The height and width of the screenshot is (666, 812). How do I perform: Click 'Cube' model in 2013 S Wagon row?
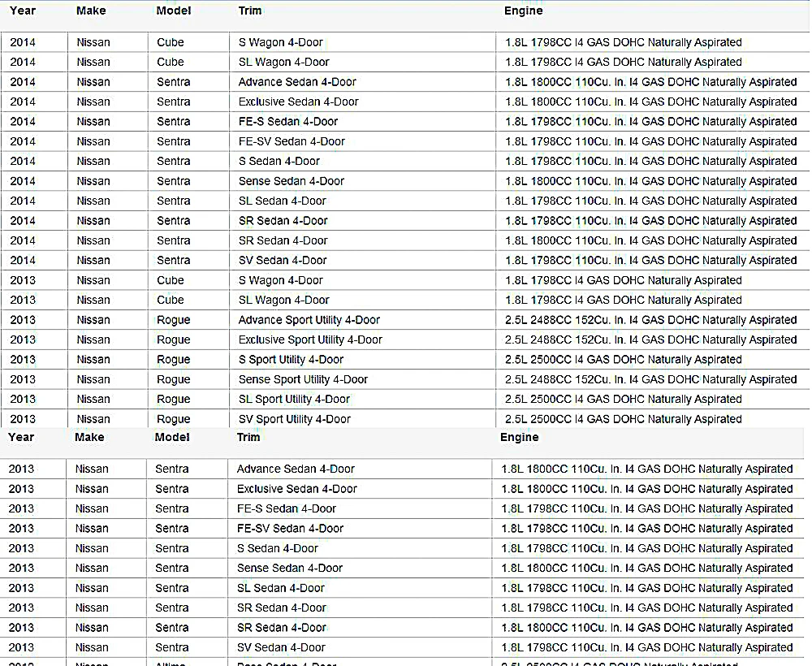click(x=171, y=280)
